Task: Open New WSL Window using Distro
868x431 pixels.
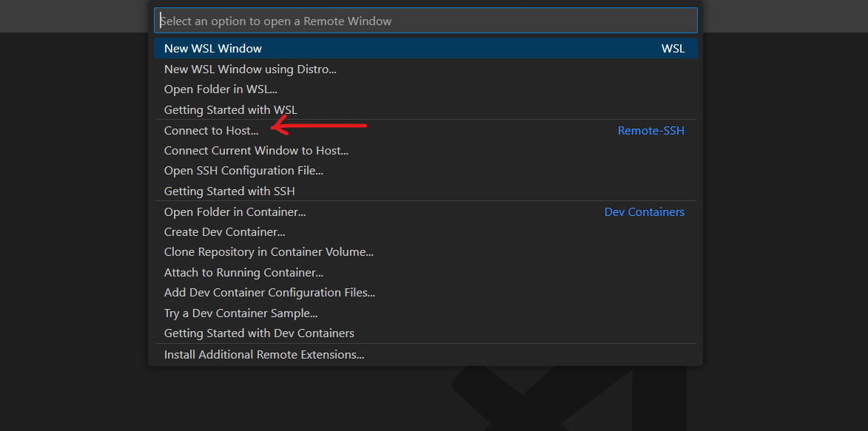Action: (x=250, y=69)
